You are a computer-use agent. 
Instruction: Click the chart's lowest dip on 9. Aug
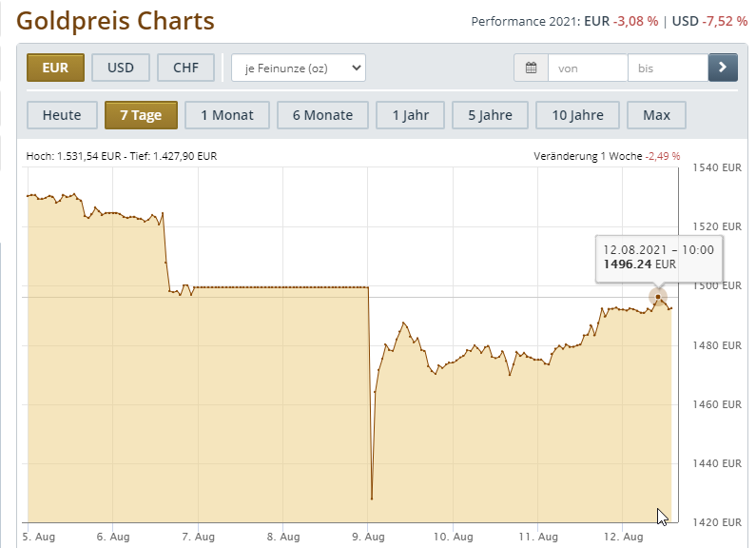pyautogui.click(x=372, y=499)
